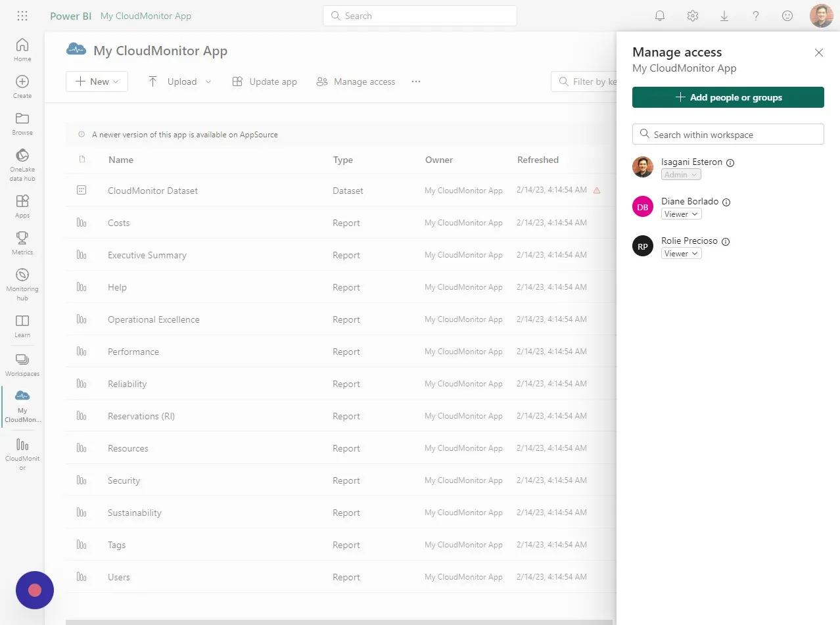Click the CloudMonitor Dataset type icon
Screen dimensions: 840x625
coord(82,191)
